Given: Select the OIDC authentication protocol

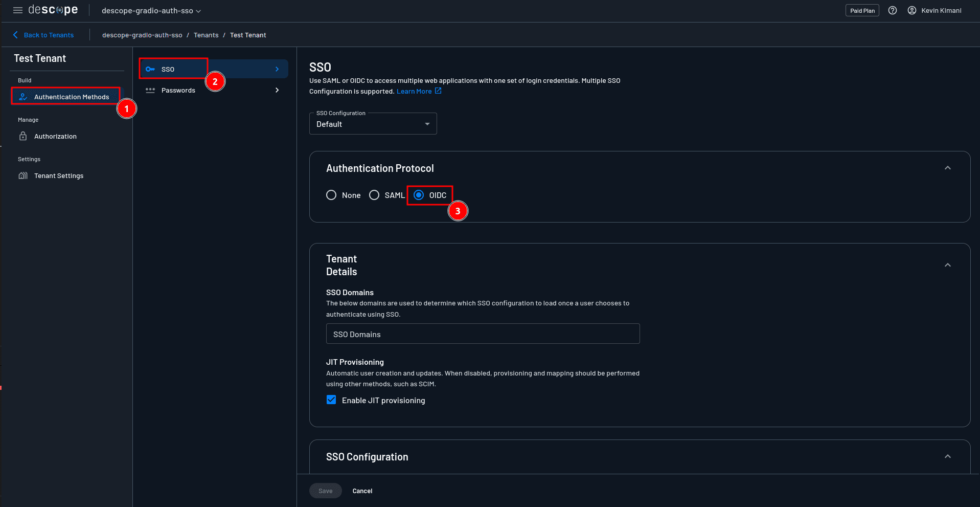Looking at the screenshot, I should click(x=419, y=195).
